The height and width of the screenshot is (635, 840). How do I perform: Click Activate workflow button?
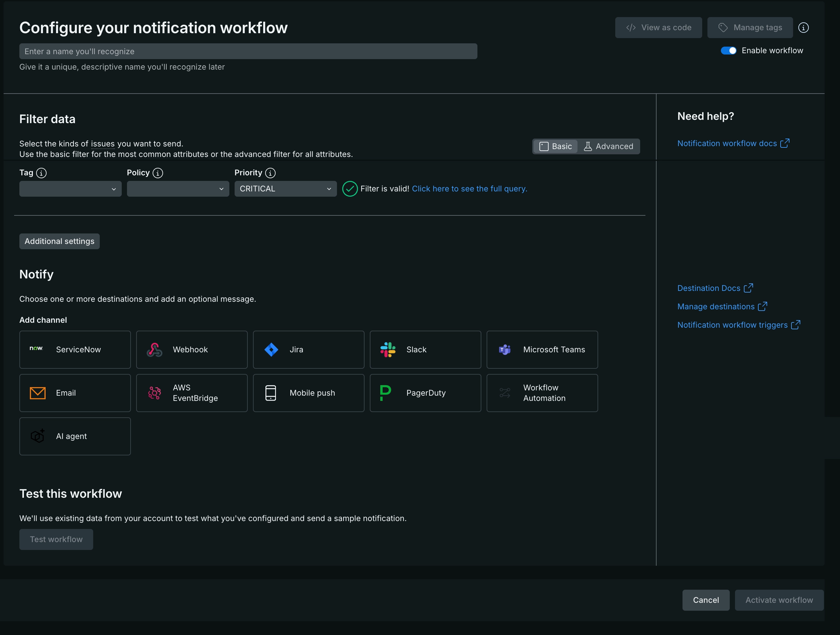(x=779, y=600)
